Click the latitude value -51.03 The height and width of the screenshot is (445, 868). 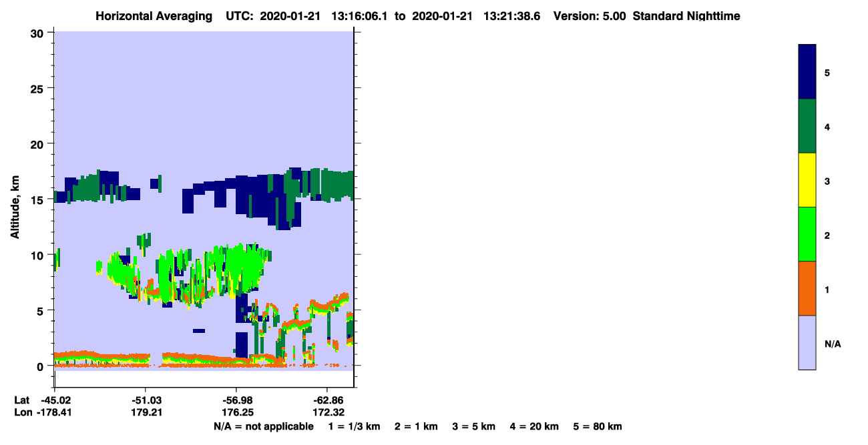point(145,400)
